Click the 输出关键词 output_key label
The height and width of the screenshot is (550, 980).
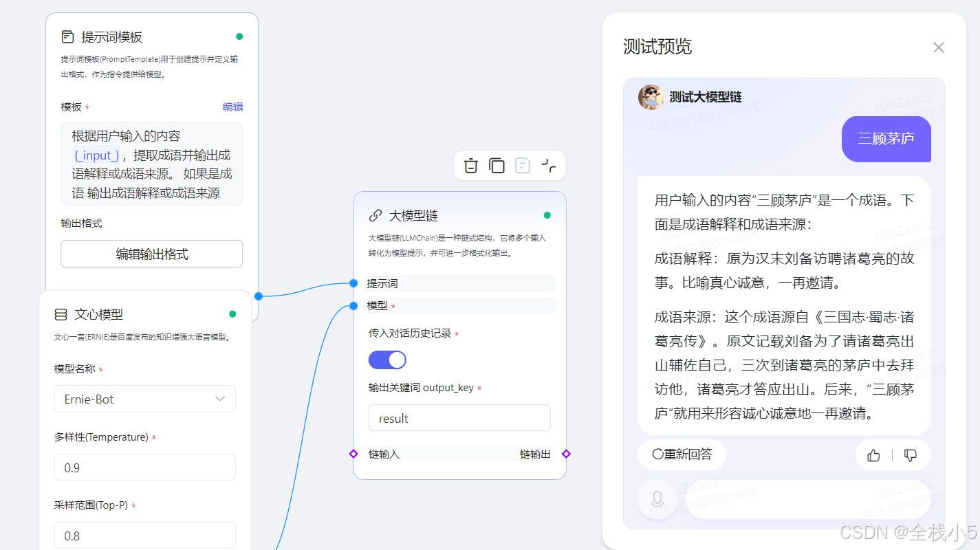click(421, 388)
